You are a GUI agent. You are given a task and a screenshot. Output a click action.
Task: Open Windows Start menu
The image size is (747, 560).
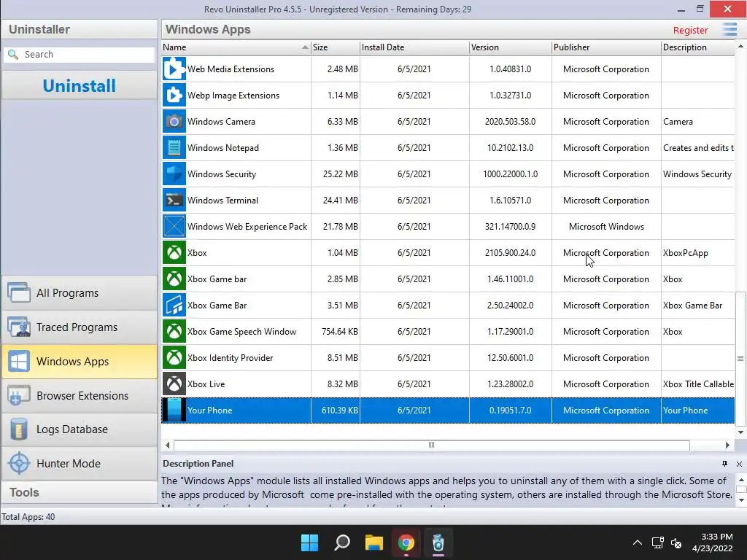point(309,542)
